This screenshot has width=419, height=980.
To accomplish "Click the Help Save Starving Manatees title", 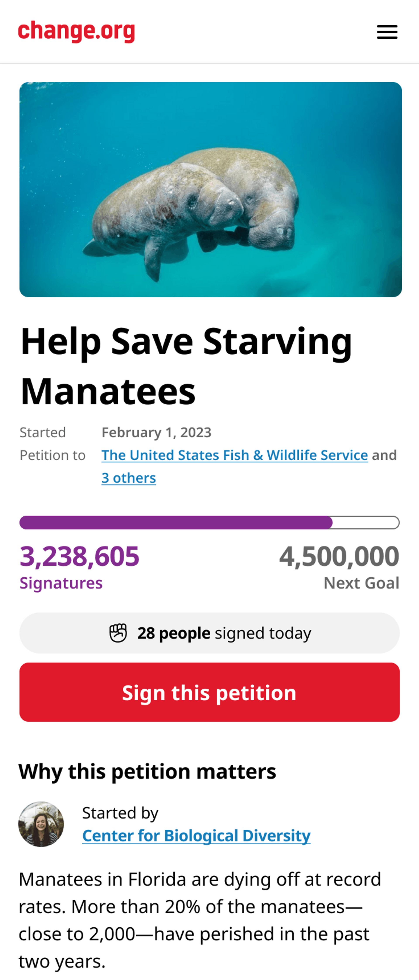I will point(186,366).
